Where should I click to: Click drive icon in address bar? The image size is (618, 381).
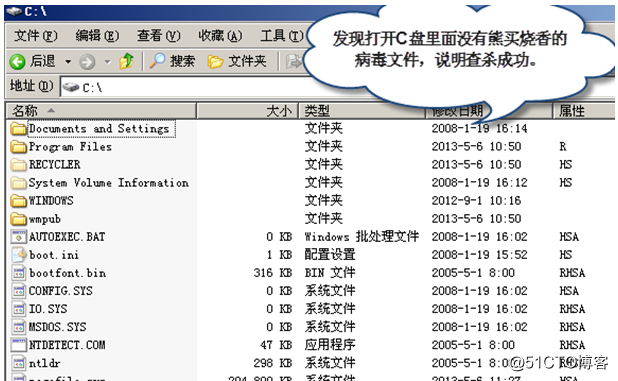coord(71,87)
